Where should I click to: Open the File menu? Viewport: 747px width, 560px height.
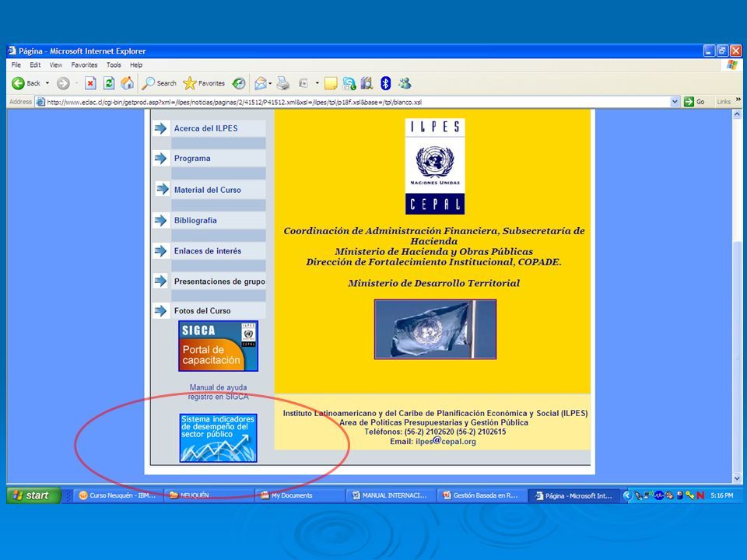coord(16,65)
